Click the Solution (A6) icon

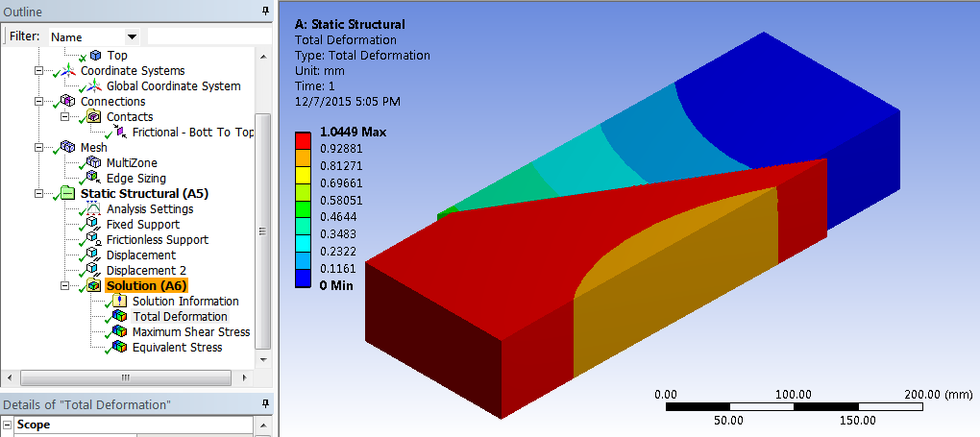click(94, 285)
